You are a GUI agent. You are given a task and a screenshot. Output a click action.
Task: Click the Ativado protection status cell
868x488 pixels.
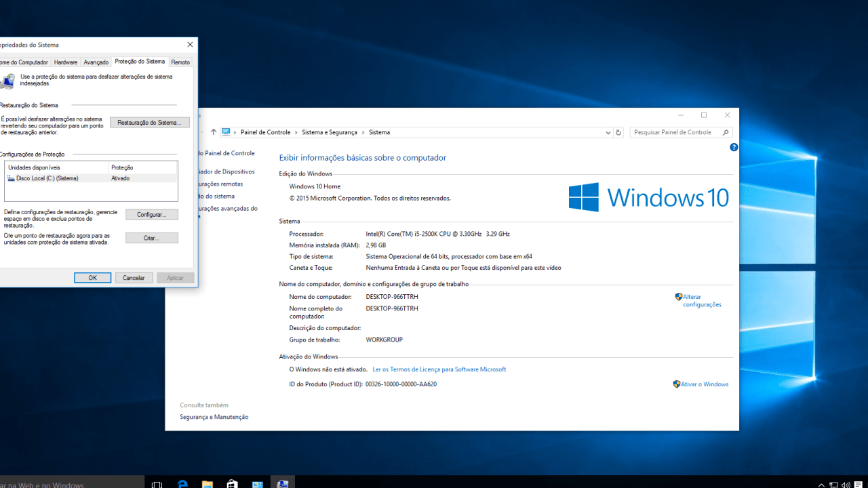[121, 178]
